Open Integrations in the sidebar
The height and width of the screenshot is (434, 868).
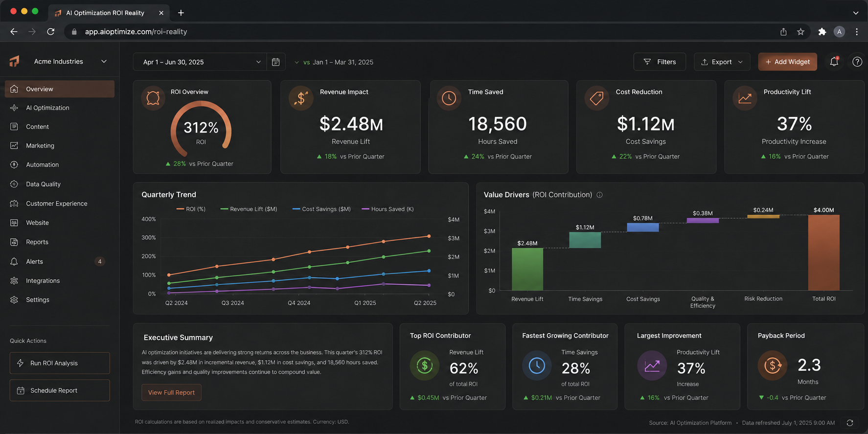pos(60,281)
